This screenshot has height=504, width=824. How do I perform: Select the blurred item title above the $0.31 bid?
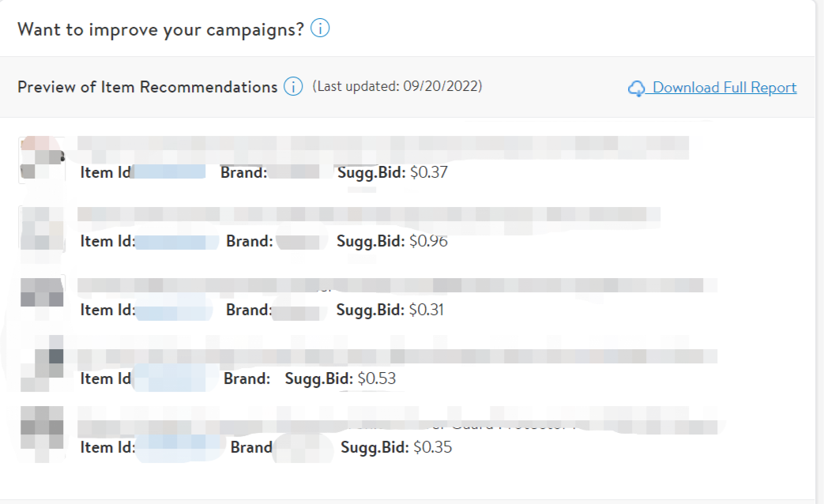point(391,284)
